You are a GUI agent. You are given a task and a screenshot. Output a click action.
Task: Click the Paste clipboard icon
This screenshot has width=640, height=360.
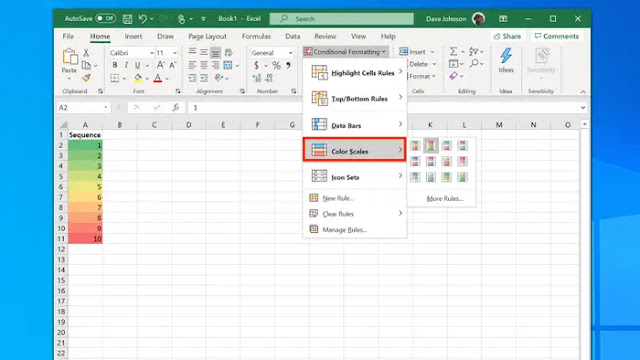(70, 57)
